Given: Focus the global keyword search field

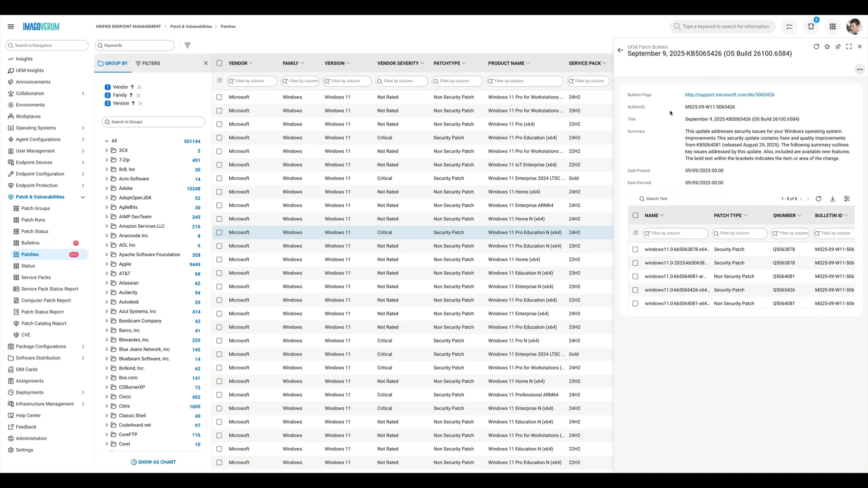Looking at the screenshot, I should point(722,27).
